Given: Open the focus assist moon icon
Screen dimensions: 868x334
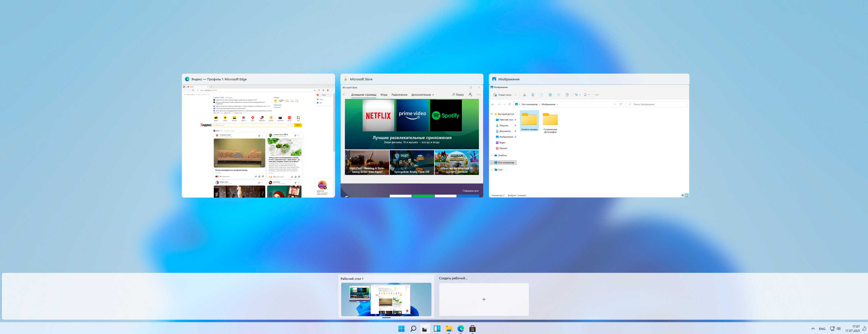Looking at the screenshot, I should point(864,329).
